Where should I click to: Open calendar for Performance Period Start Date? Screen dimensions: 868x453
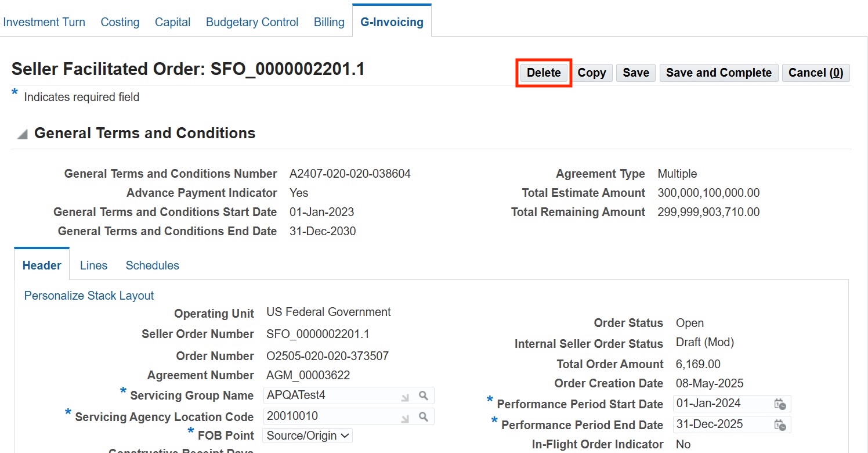pyautogui.click(x=780, y=404)
